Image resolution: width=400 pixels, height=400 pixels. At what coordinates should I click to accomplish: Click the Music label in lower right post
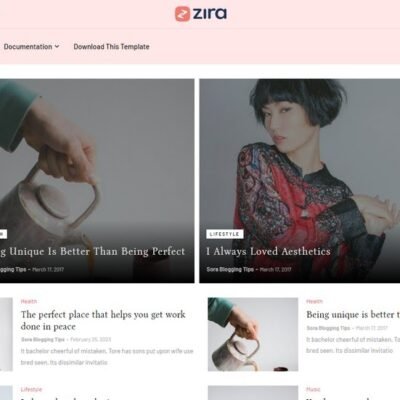click(313, 389)
